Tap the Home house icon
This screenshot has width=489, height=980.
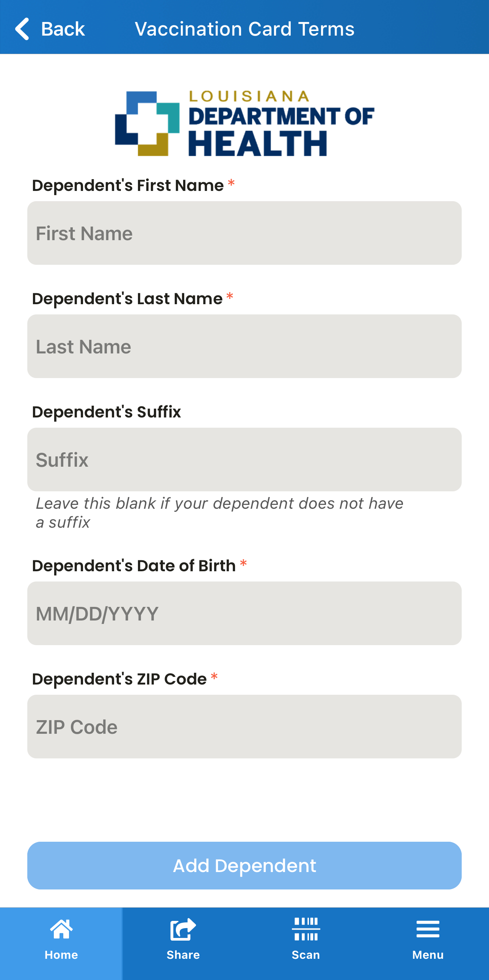[x=61, y=928]
